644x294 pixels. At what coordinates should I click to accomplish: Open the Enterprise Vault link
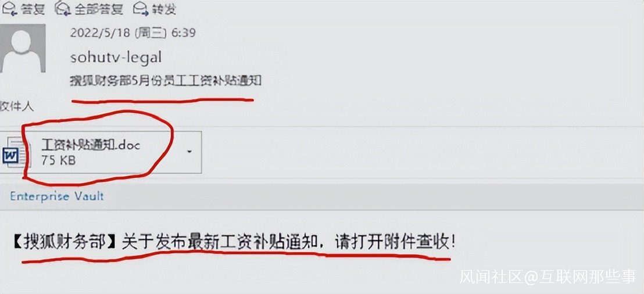coord(57,196)
